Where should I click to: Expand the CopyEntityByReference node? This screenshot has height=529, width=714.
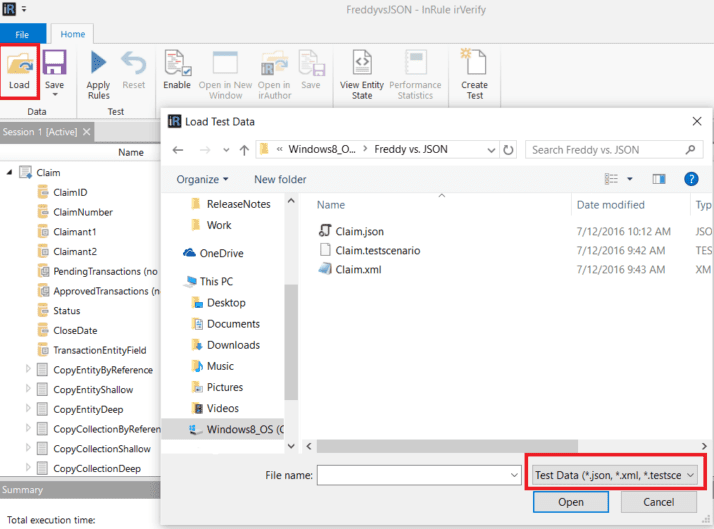pyautogui.click(x=28, y=369)
